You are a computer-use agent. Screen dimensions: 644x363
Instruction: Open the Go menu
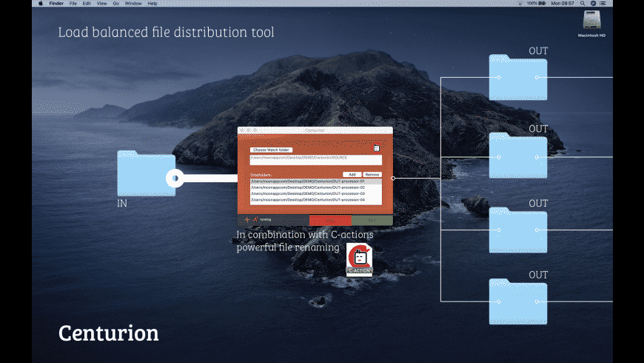pos(115,3)
